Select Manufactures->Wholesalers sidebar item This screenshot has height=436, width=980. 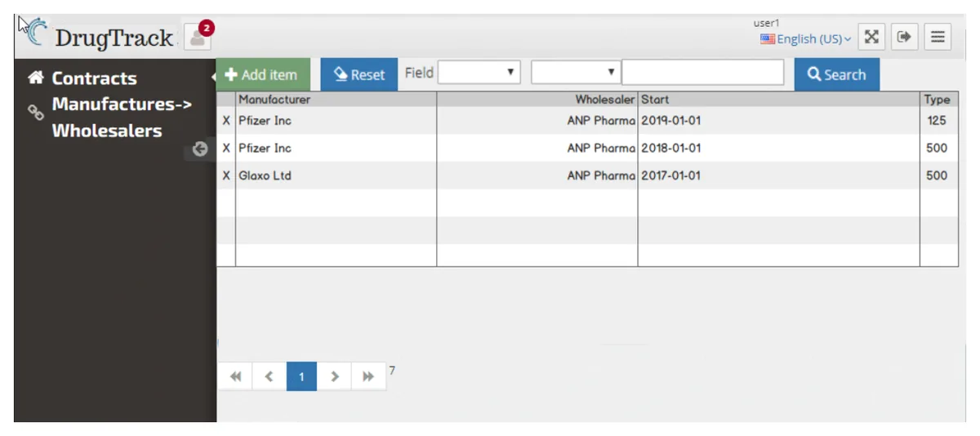122,118
